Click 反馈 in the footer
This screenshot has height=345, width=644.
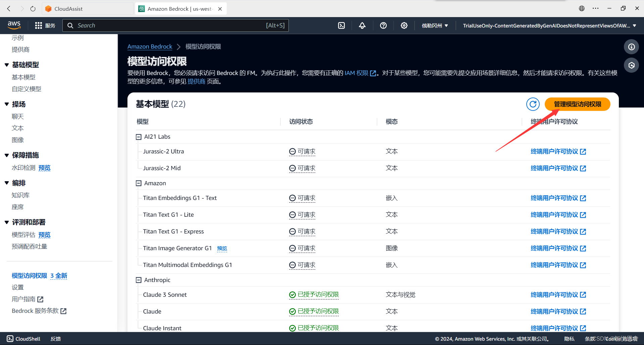pyautogui.click(x=56, y=339)
